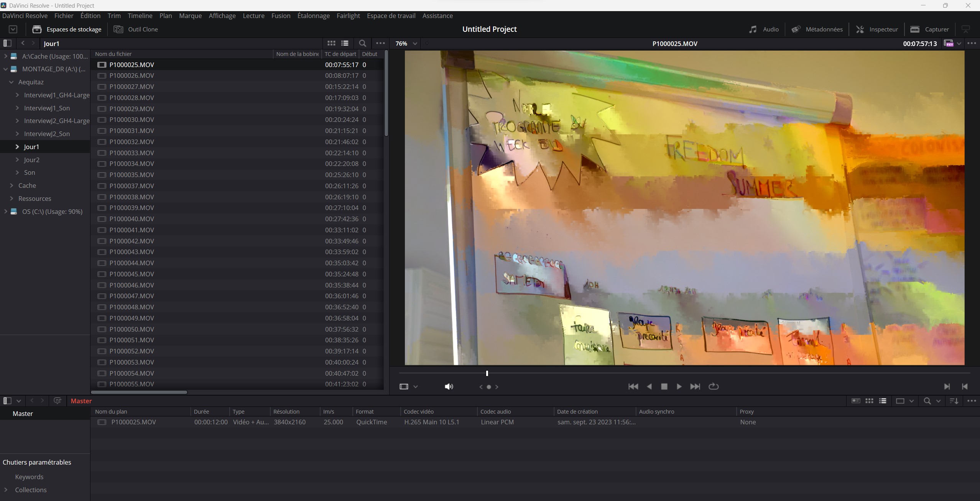Viewport: 980px width, 501px height.
Task: Toggle media pool list view
Action: [x=883, y=401]
